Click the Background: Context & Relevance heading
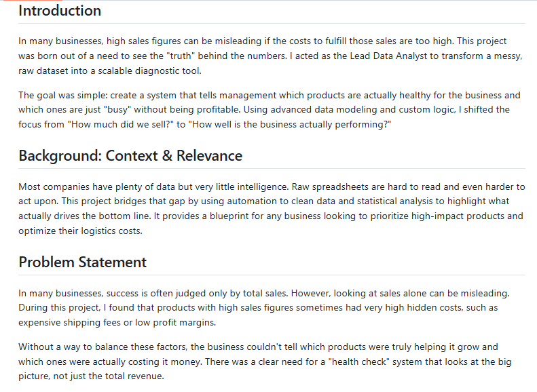The width and height of the screenshot is (537, 392). 130,155
